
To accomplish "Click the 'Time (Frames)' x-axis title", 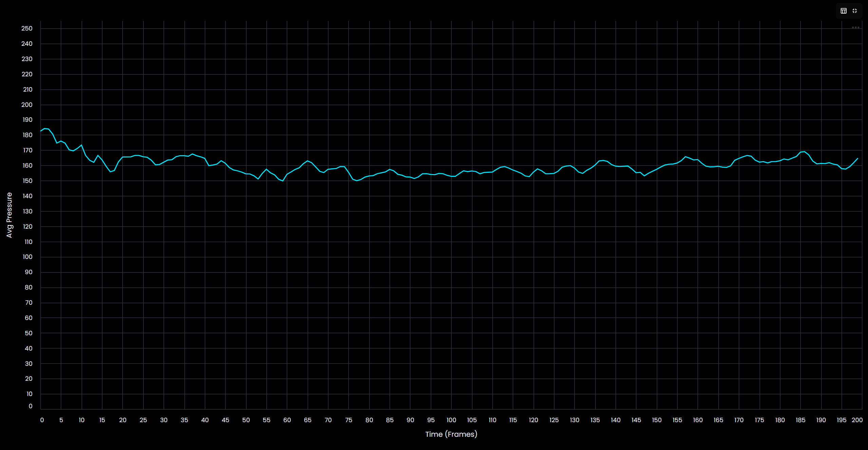I will (451, 434).
